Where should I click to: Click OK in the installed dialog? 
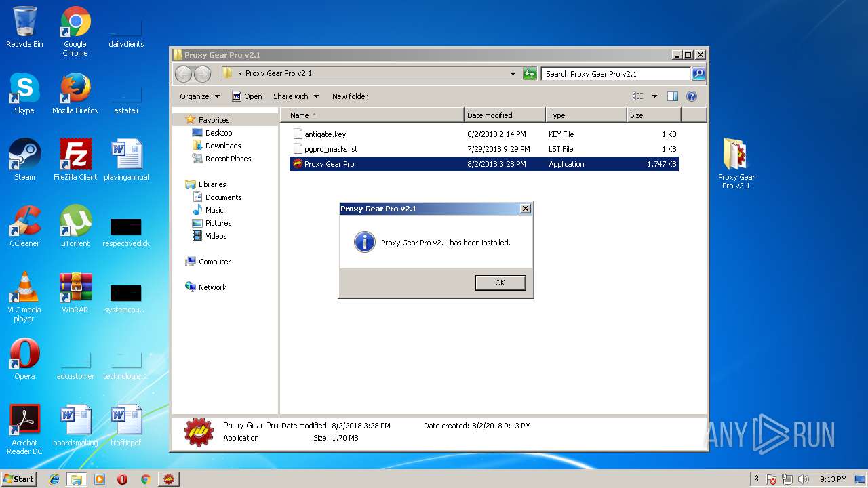coord(500,283)
